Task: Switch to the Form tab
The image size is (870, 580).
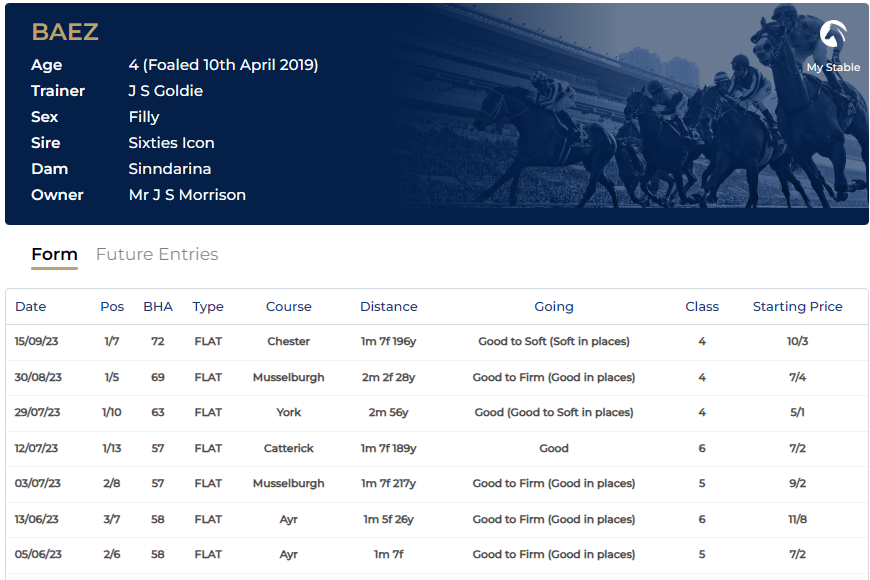Action: (x=54, y=254)
